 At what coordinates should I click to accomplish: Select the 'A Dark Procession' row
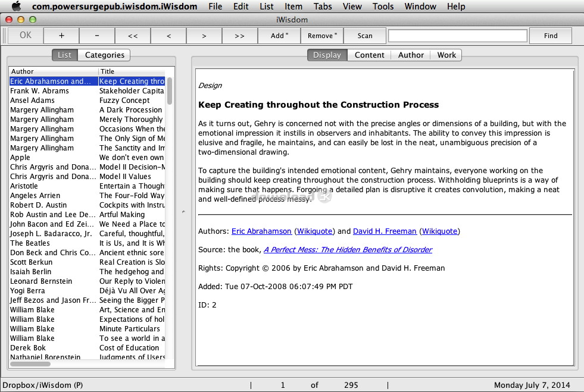tap(87, 110)
